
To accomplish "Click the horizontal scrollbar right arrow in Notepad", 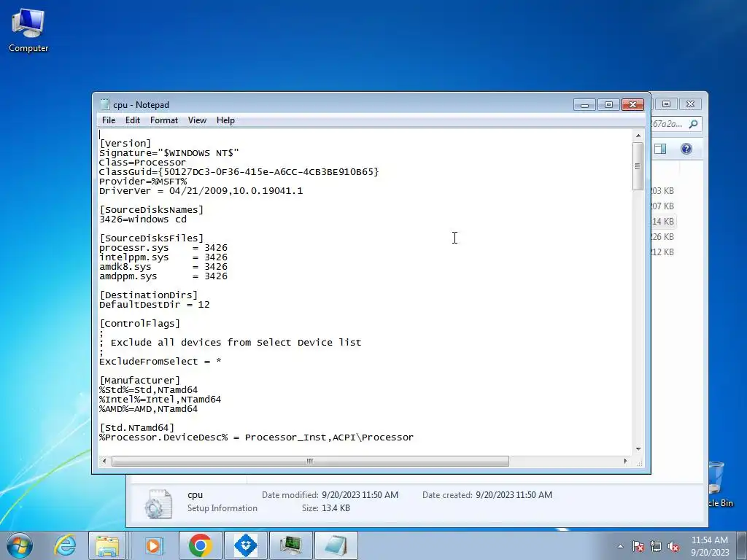I will [x=625, y=461].
